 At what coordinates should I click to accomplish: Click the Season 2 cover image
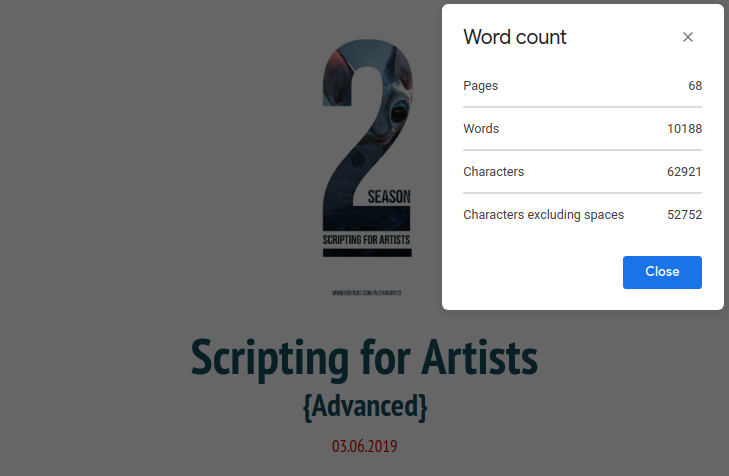367,148
